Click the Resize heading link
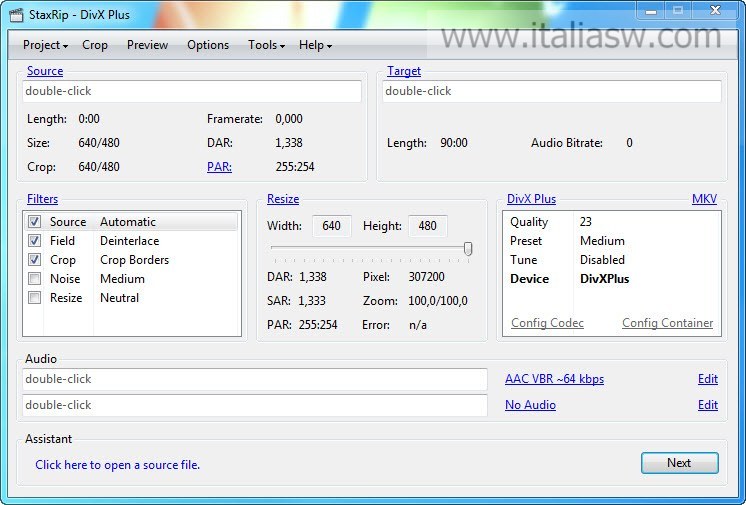 point(283,199)
